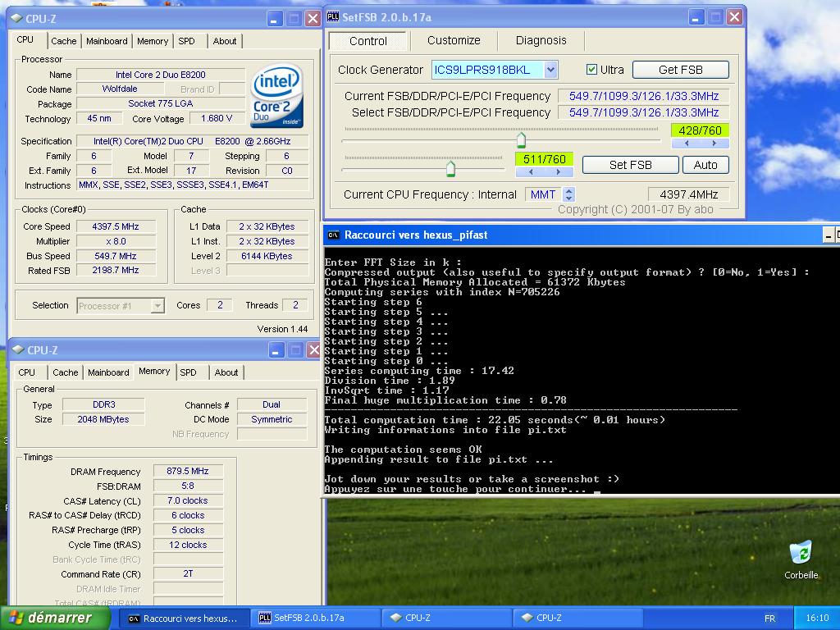Click the Auto button in SetFSB
The image size is (840, 630).
(x=705, y=165)
